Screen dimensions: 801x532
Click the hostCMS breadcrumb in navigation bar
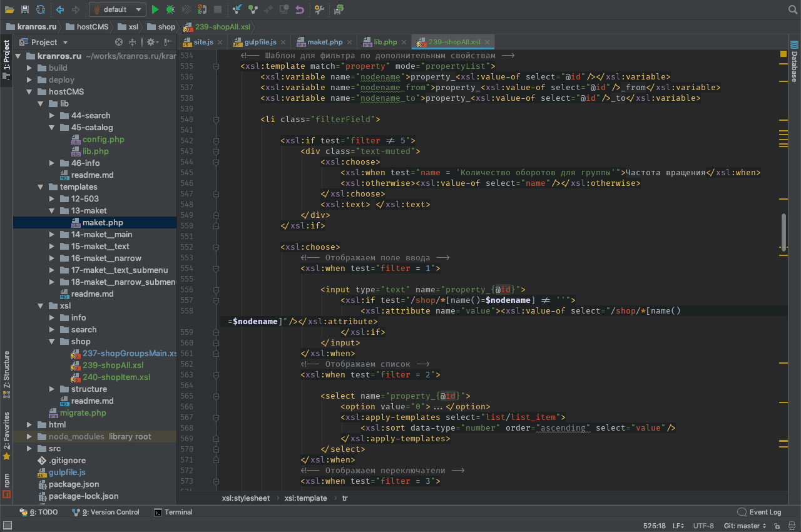(x=86, y=27)
